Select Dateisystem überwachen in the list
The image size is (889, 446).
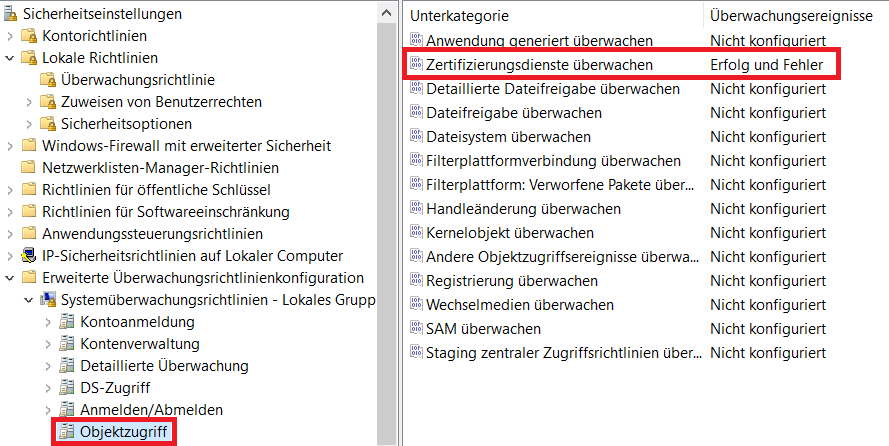tap(508, 137)
